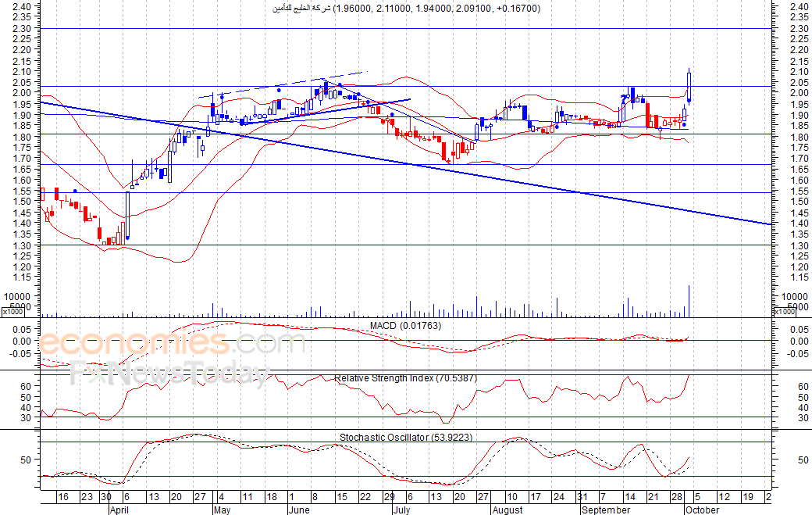Image resolution: width=812 pixels, height=515 pixels.
Task: Click the RSI 60 label on right axis
Action: point(803,387)
